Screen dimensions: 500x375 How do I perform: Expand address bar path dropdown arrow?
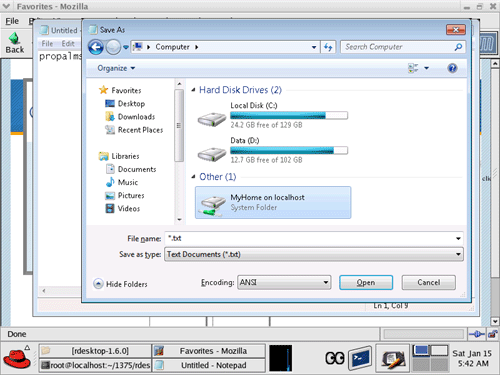314,47
